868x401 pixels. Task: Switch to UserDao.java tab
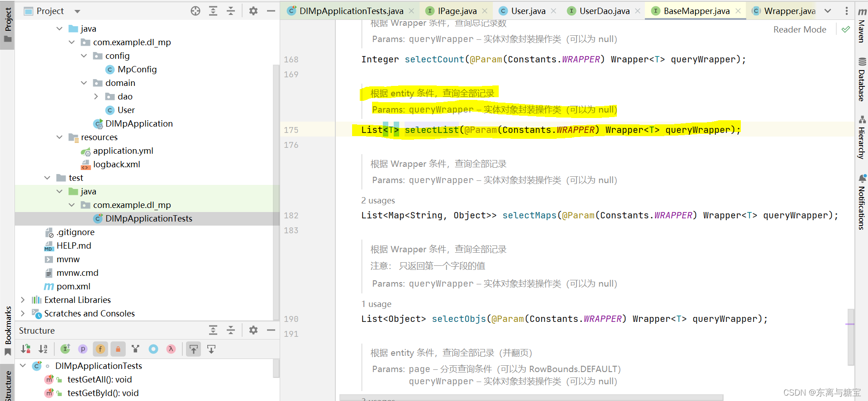(605, 11)
